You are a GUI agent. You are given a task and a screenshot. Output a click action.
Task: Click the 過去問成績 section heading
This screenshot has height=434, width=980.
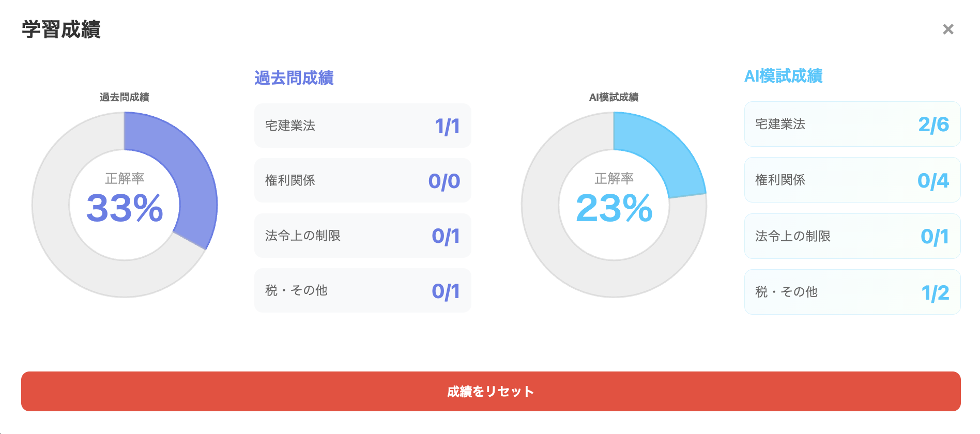[x=294, y=78]
